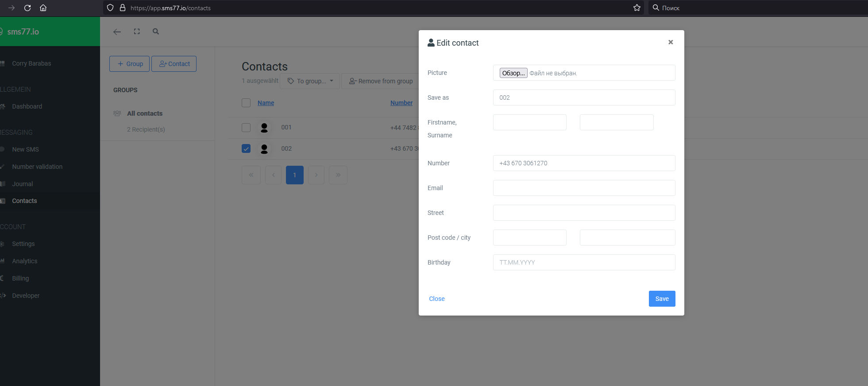Go to the last page of contacts

point(338,175)
